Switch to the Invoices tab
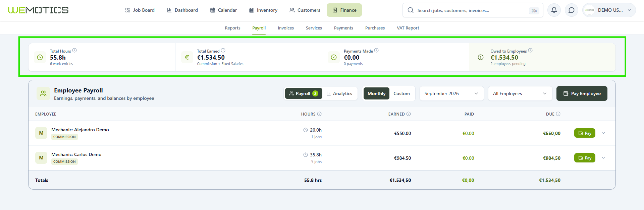The width and height of the screenshot is (644, 210). point(286,28)
